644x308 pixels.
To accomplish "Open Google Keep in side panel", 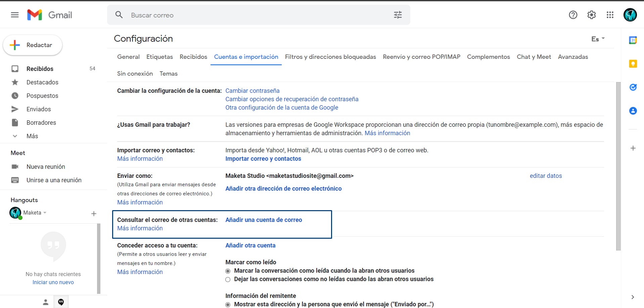I will tap(633, 64).
